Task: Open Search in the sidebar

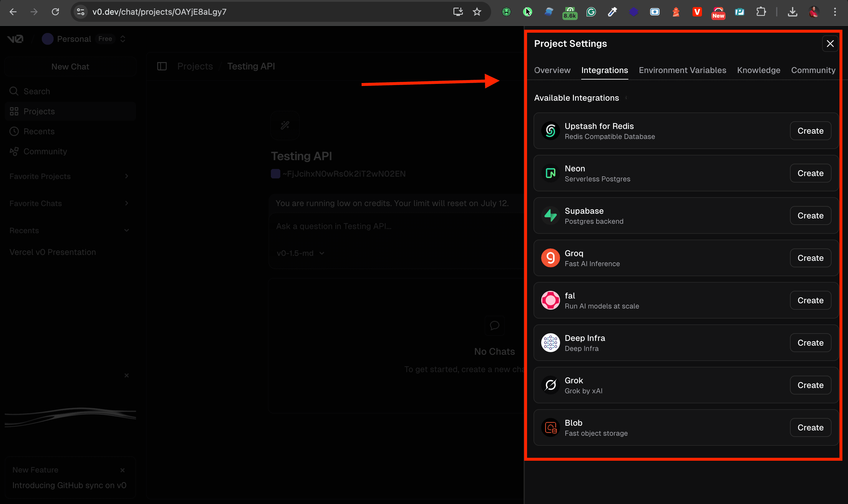Action: coord(70,91)
